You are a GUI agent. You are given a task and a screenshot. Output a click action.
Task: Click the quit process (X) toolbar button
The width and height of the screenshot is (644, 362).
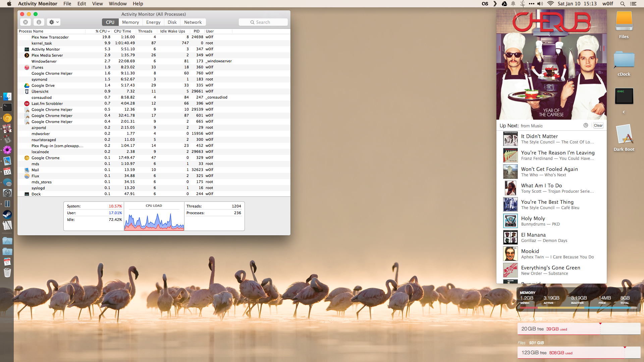pos(25,22)
